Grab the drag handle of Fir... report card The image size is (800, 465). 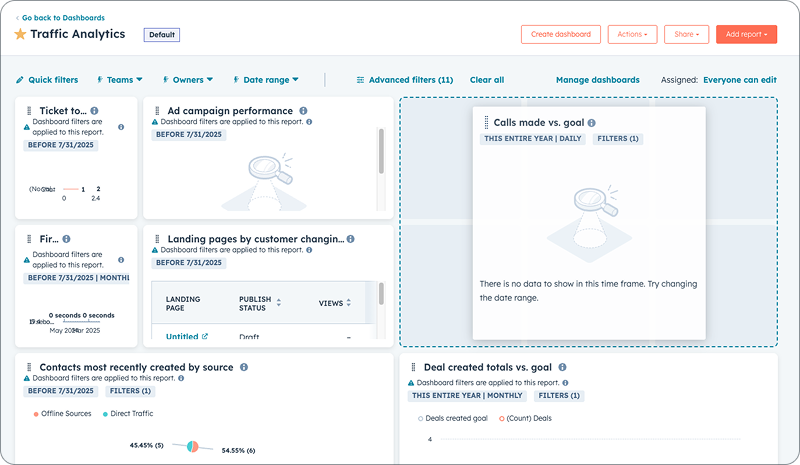pos(29,239)
